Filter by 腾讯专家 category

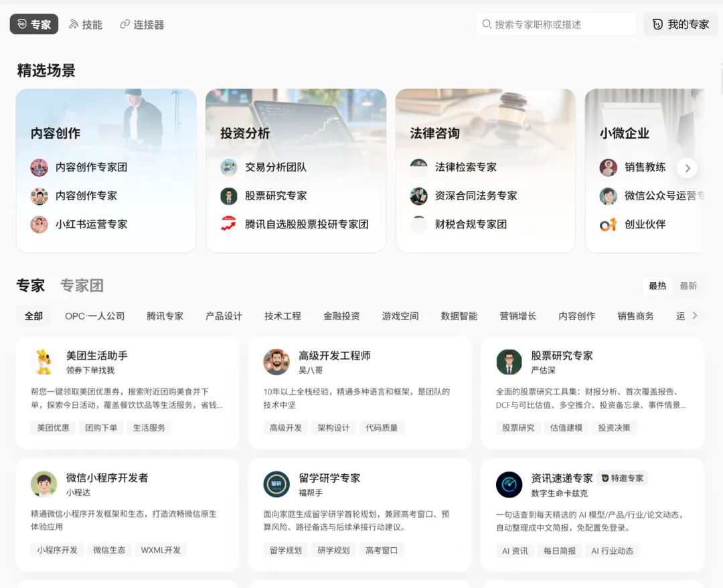tap(165, 316)
